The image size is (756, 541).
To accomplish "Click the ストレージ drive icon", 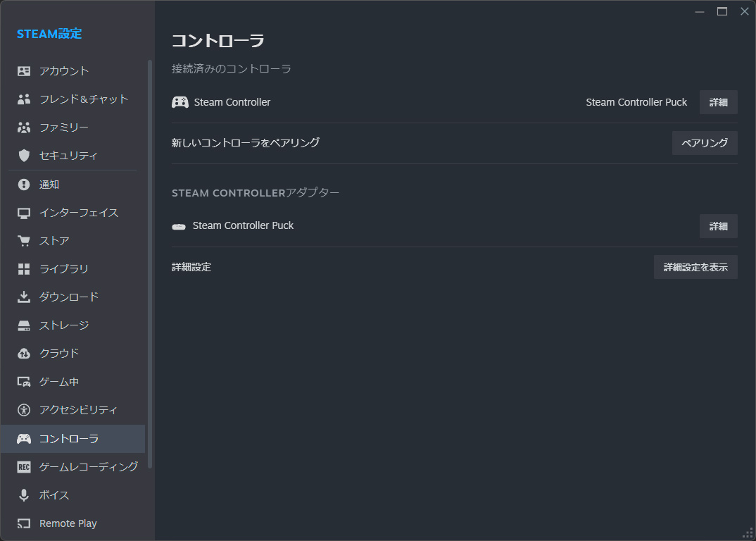I will [x=24, y=325].
